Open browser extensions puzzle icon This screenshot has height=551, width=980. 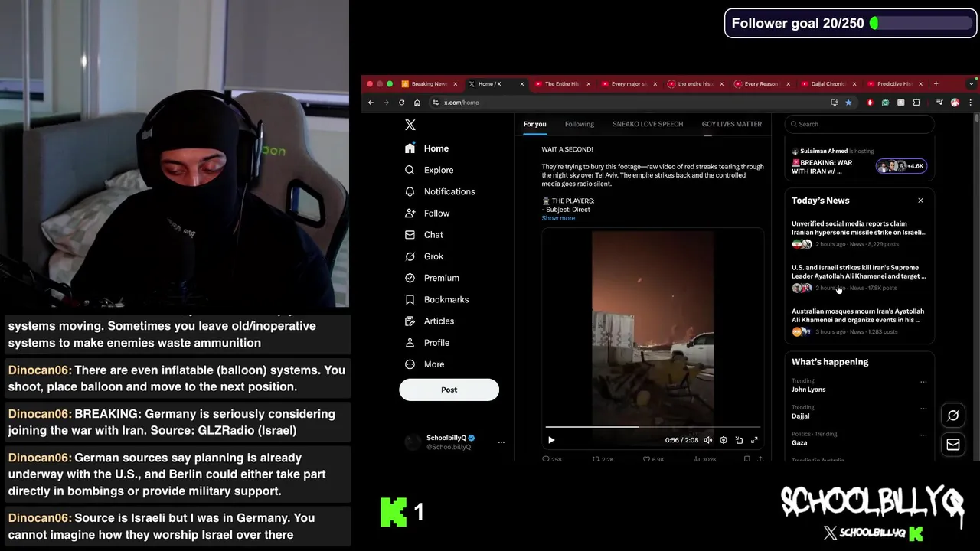coord(916,103)
